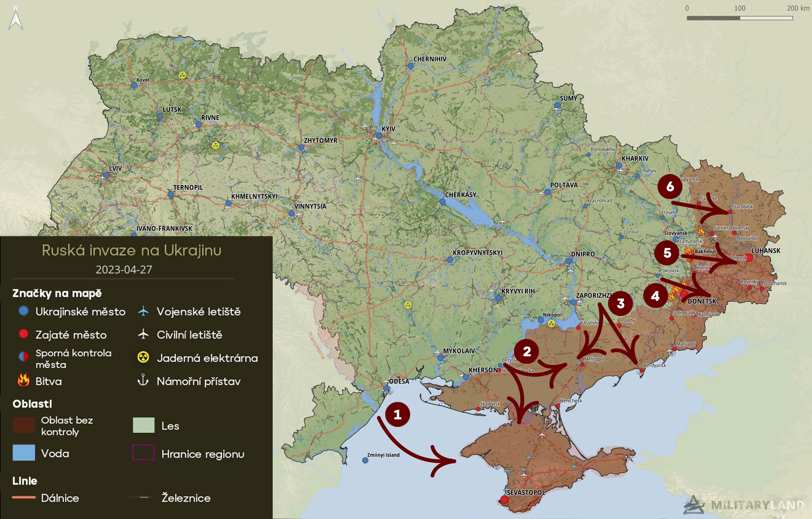
Task: Click the nuclear plant icon near Nikopol
Action: click(551, 323)
